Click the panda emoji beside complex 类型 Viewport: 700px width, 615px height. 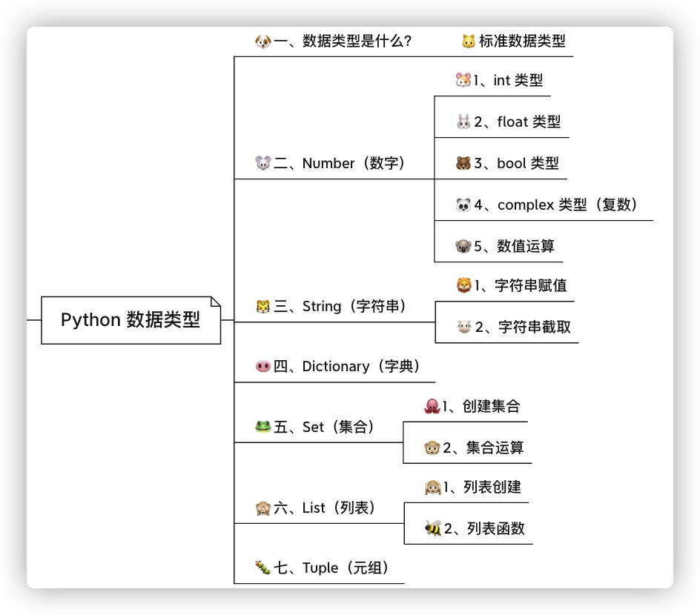(x=463, y=205)
